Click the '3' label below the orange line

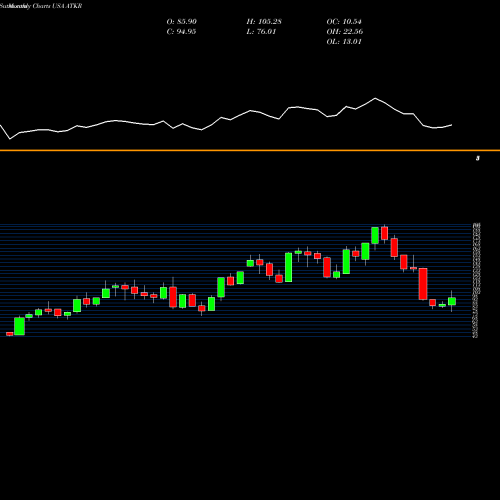click(x=478, y=158)
